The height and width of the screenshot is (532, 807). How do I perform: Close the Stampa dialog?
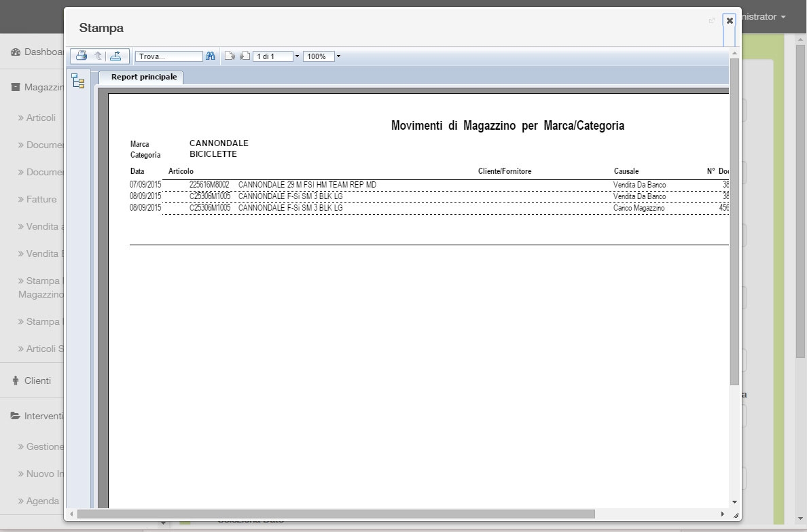pyautogui.click(x=730, y=20)
